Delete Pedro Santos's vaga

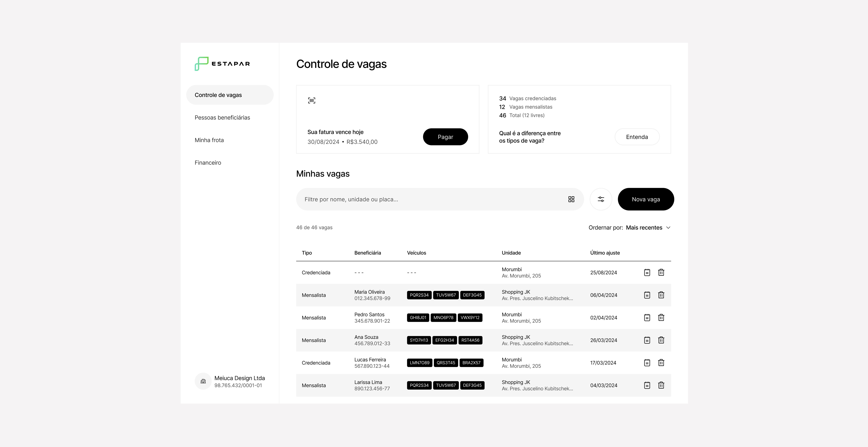tap(661, 318)
